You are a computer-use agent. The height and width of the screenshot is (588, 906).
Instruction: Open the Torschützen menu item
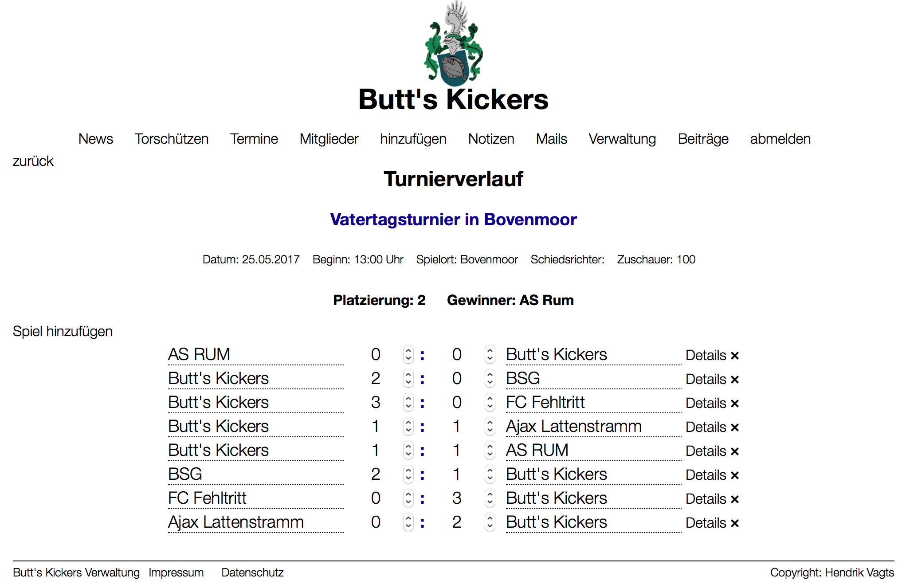coord(171,139)
